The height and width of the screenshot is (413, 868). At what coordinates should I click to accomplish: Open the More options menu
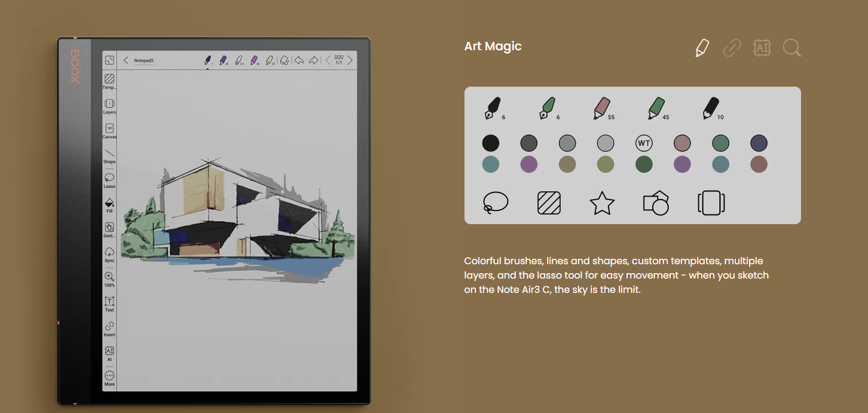click(109, 376)
